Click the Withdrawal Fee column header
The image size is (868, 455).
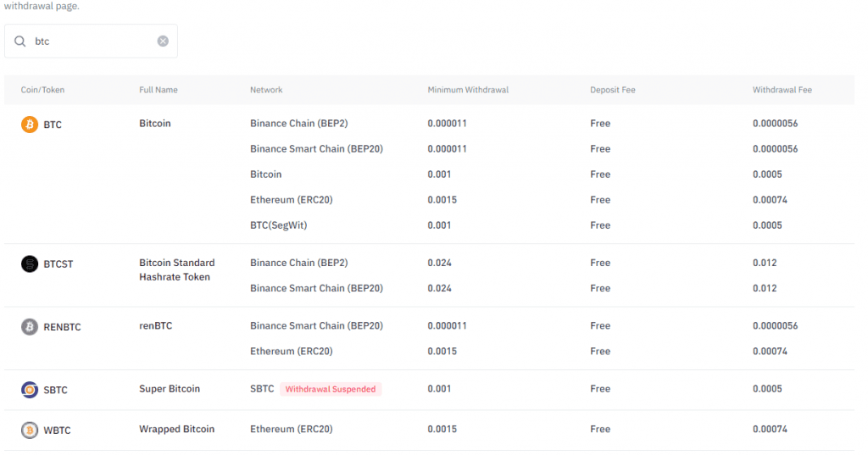(x=782, y=90)
